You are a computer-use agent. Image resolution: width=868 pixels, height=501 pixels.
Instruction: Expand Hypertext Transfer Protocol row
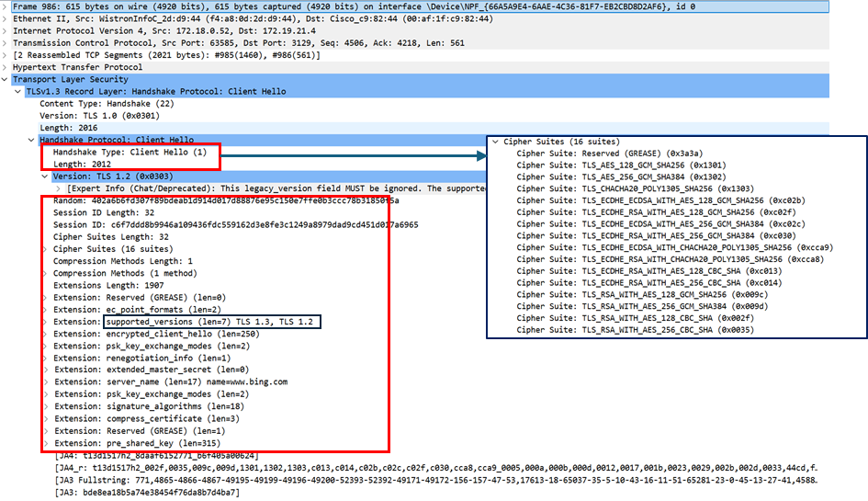[5, 68]
